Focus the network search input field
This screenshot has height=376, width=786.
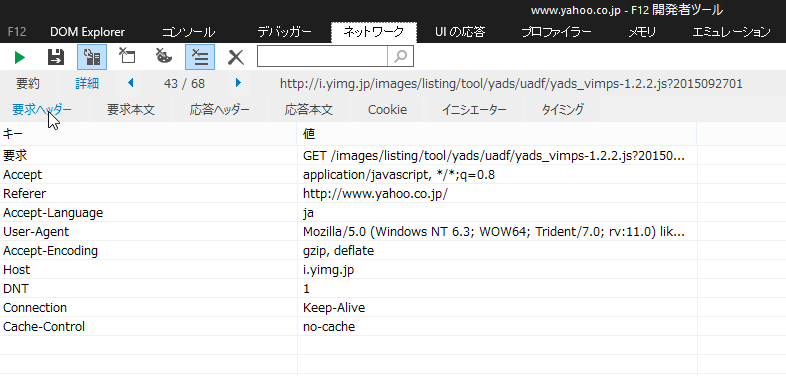(x=322, y=56)
